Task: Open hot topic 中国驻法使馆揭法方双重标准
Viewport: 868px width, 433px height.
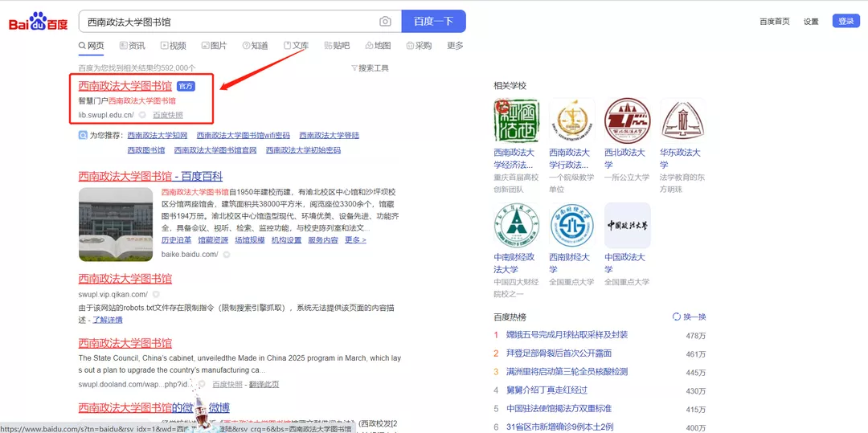Action: click(559, 409)
